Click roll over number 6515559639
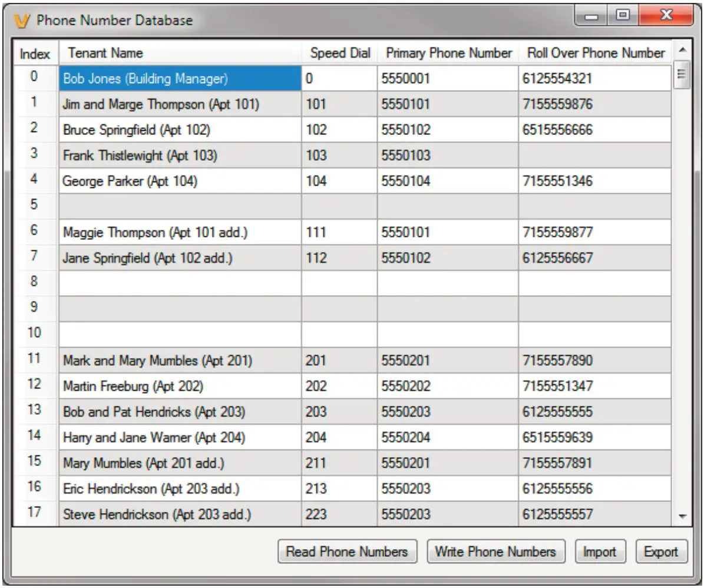 (595, 437)
